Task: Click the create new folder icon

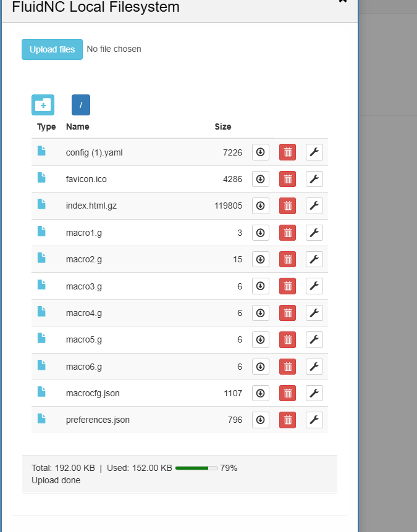Action: point(43,105)
